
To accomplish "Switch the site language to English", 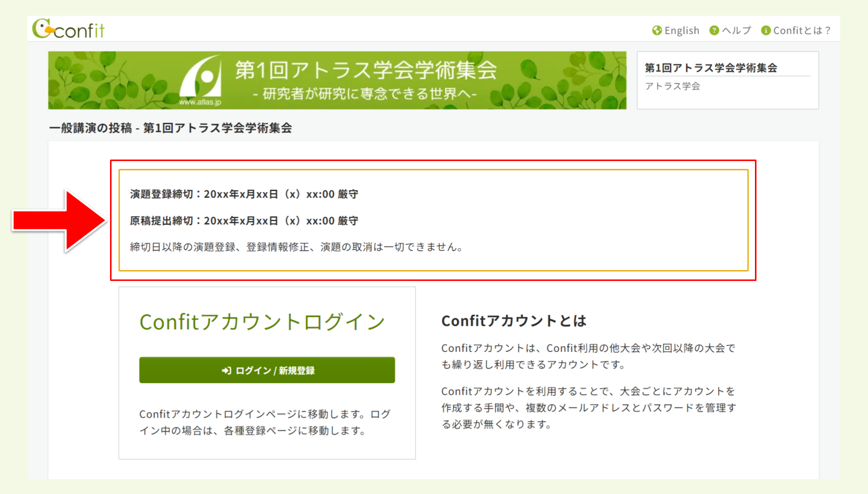I will pyautogui.click(x=682, y=30).
